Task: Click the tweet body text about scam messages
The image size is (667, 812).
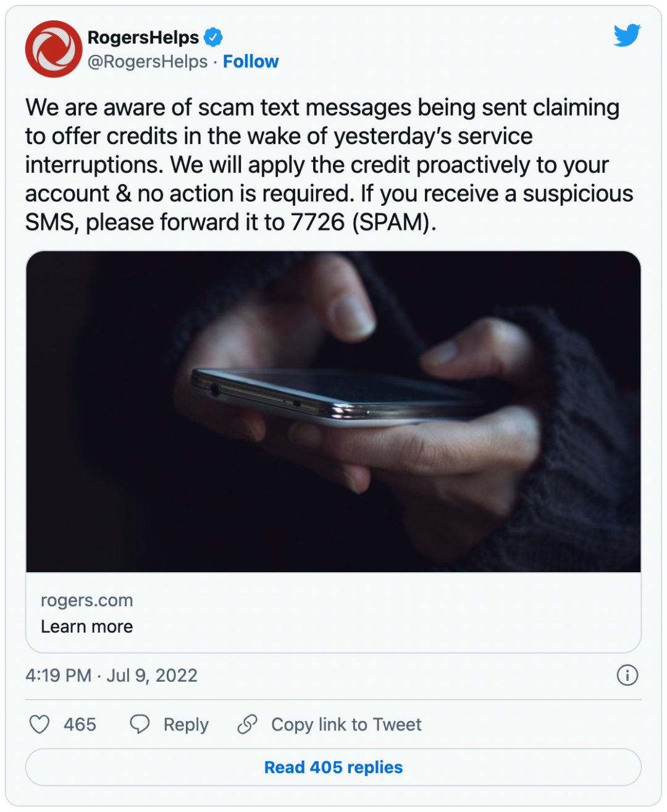Action: click(x=329, y=165)
